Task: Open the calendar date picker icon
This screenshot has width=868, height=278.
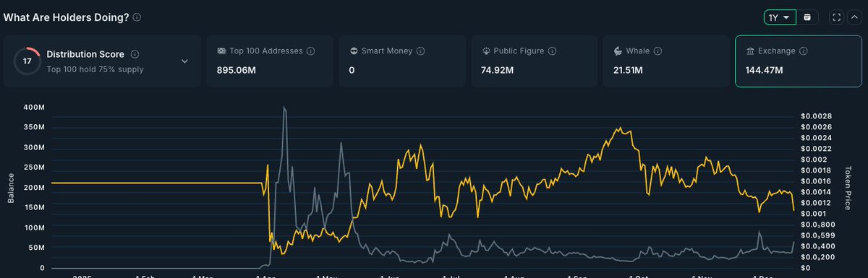Action: tap(807, 17)
